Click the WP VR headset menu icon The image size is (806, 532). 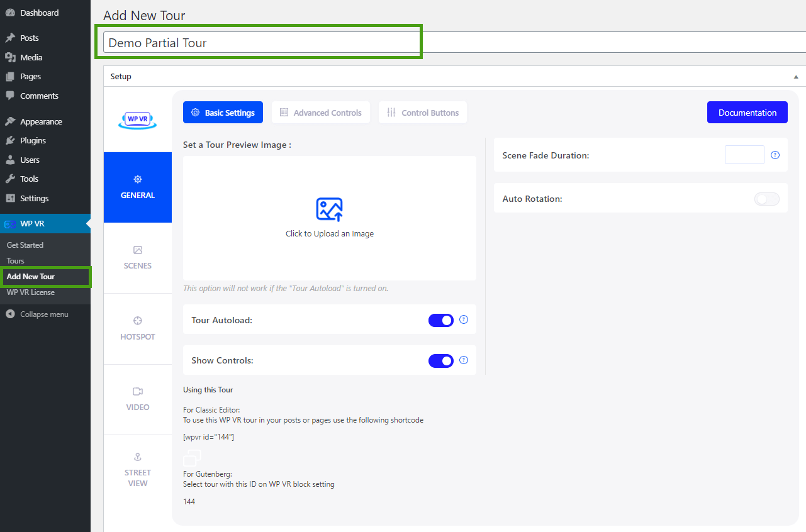point(10,224)
